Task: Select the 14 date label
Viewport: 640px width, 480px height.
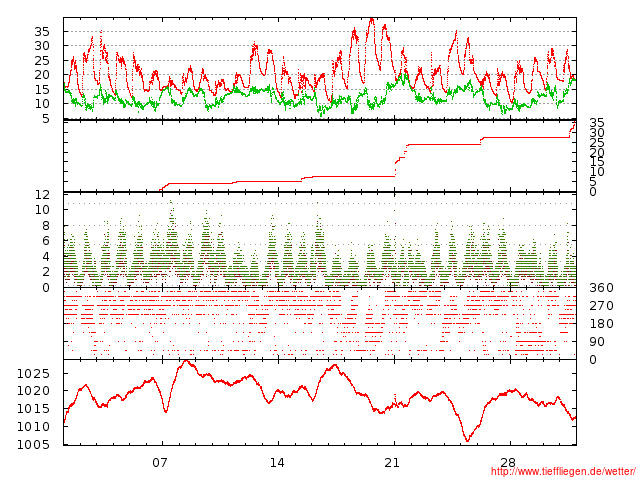Action: point(277,463)
